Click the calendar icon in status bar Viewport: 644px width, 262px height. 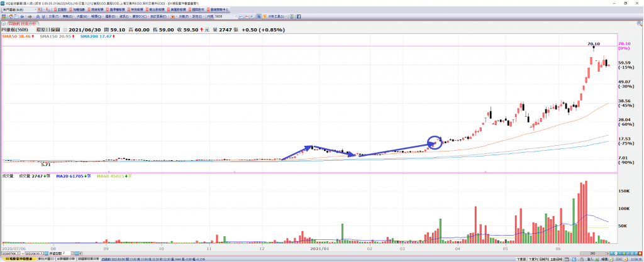567,259
